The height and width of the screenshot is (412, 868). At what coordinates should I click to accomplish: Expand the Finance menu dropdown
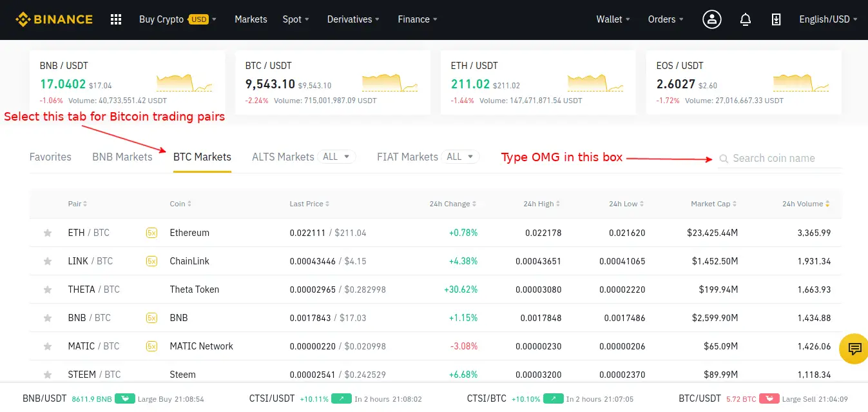(x=418, y=19)
